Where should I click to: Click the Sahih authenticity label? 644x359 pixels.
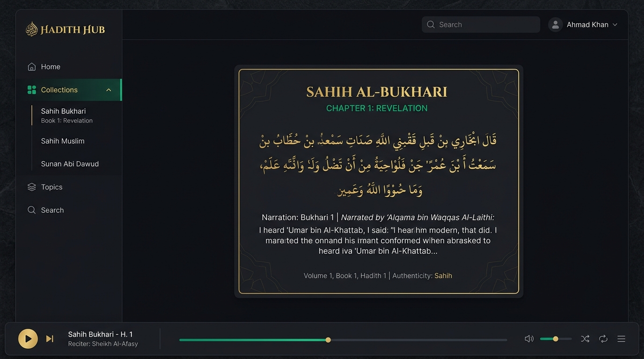click(x=443, y=276)
